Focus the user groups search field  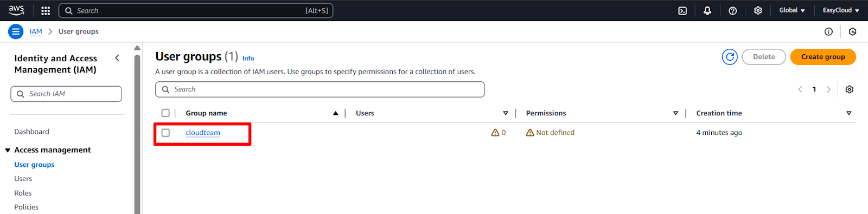(320, 89)
